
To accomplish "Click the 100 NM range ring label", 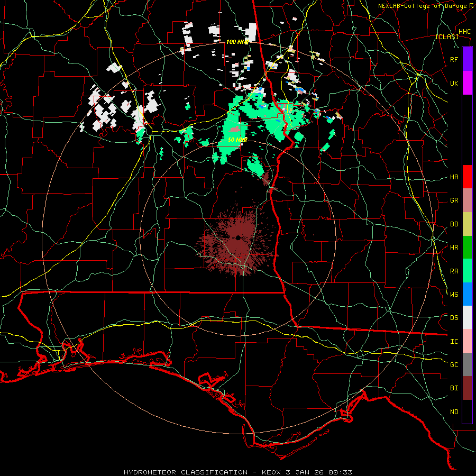I will (237, 42).
